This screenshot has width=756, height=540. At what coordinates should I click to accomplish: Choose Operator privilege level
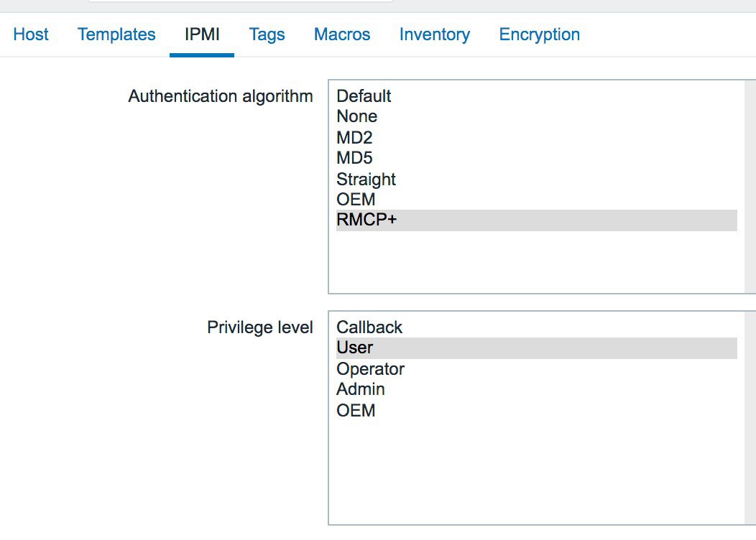pos(537,368)
